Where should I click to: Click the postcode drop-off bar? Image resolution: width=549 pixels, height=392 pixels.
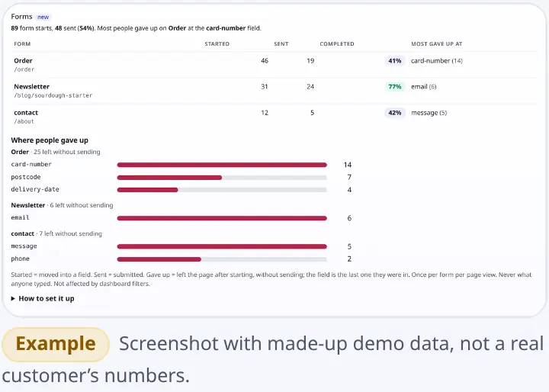coord(222,177)
